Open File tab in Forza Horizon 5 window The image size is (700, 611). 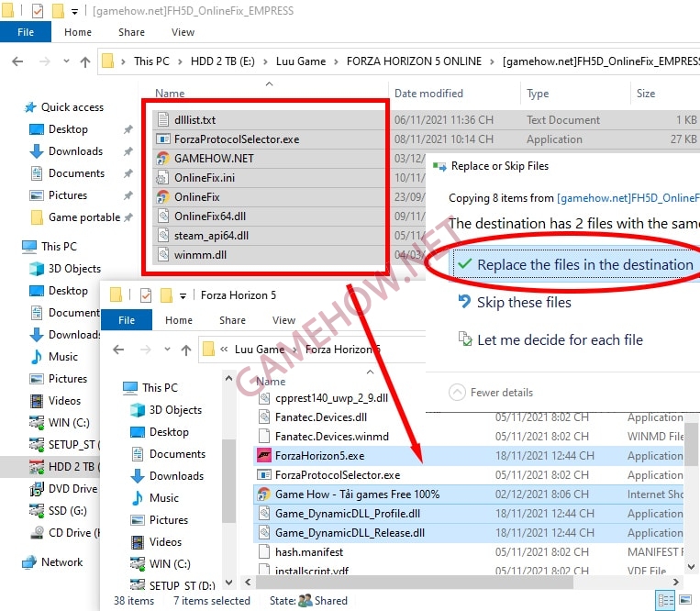(x=127, y=320)
